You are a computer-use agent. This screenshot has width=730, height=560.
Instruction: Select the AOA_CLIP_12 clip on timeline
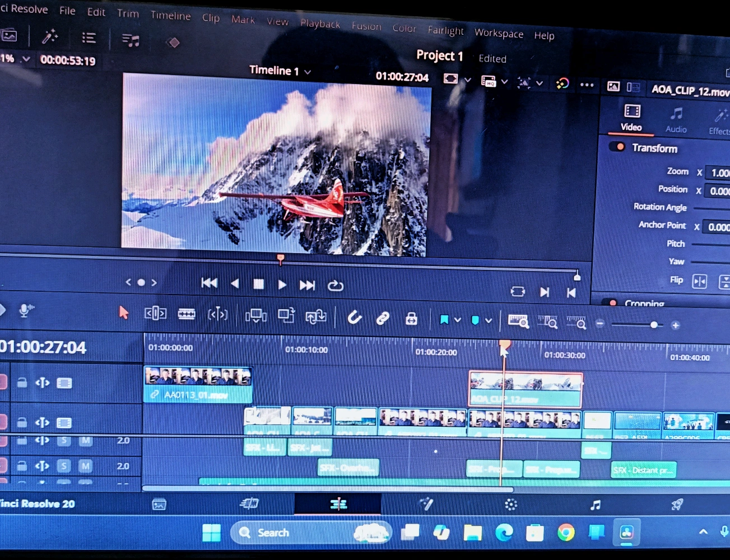point(525,390)
